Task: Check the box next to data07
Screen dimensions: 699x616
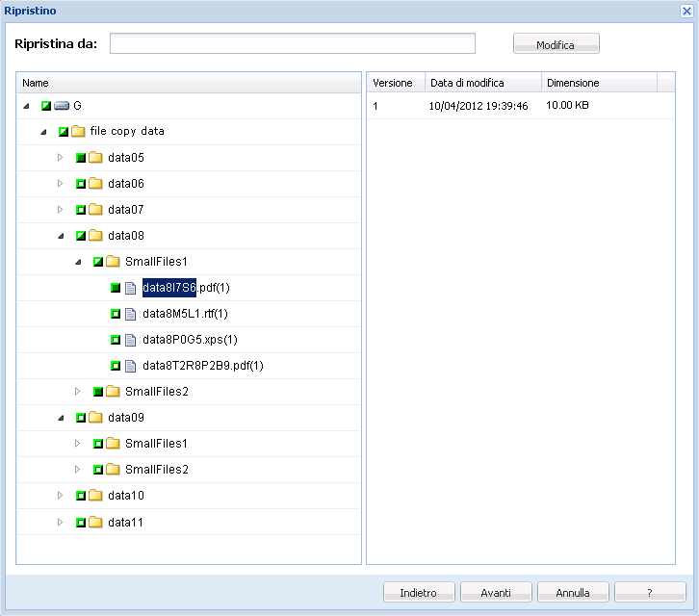Action: 81,210
